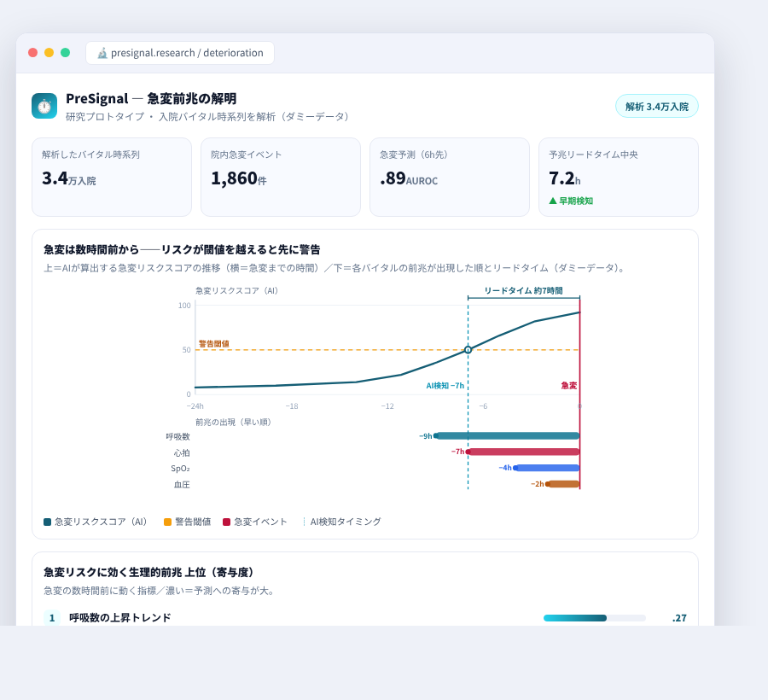Click the 前兆の出現(早い順) subtitle

pos(233,422)
